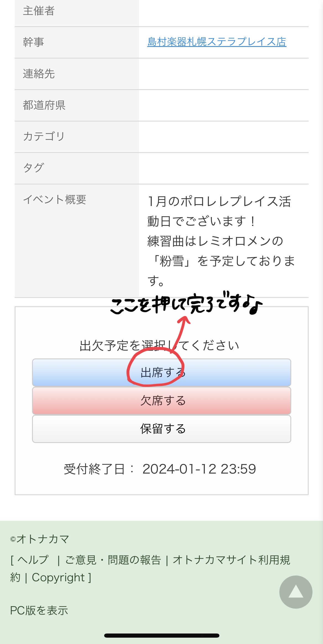The image size is (323, 644).
Task: Tap the 受付終了日 deadline date text
Action: click(160, 469)
